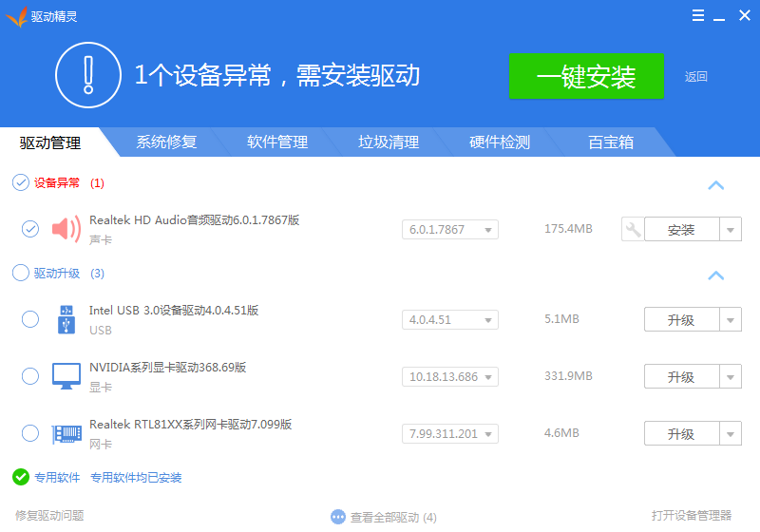This screenshot has height=532, width=760.
Task: Click the 5.1MB size value
Action: (561, 319)
